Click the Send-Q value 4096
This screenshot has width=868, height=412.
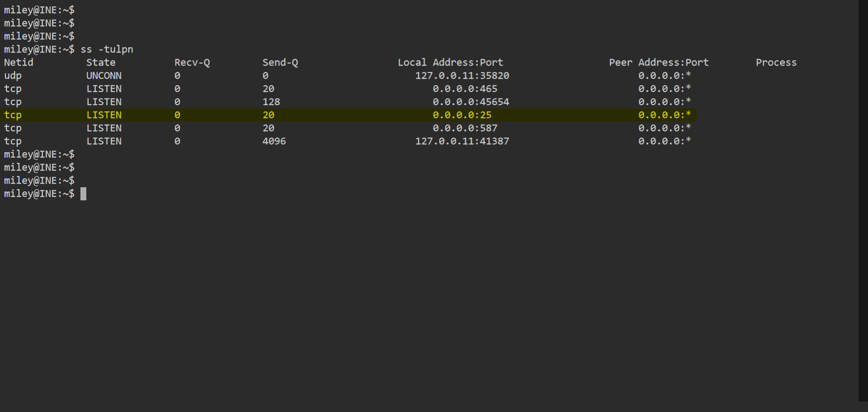(274, 141)
